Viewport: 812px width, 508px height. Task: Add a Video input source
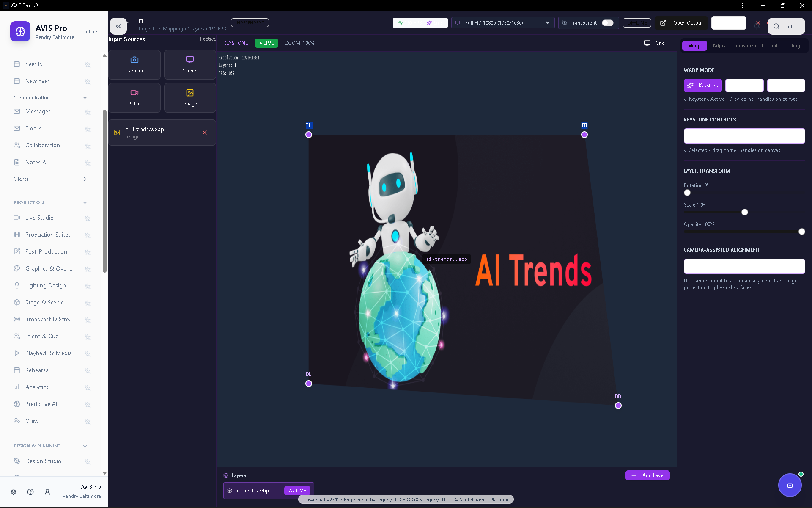134,97
